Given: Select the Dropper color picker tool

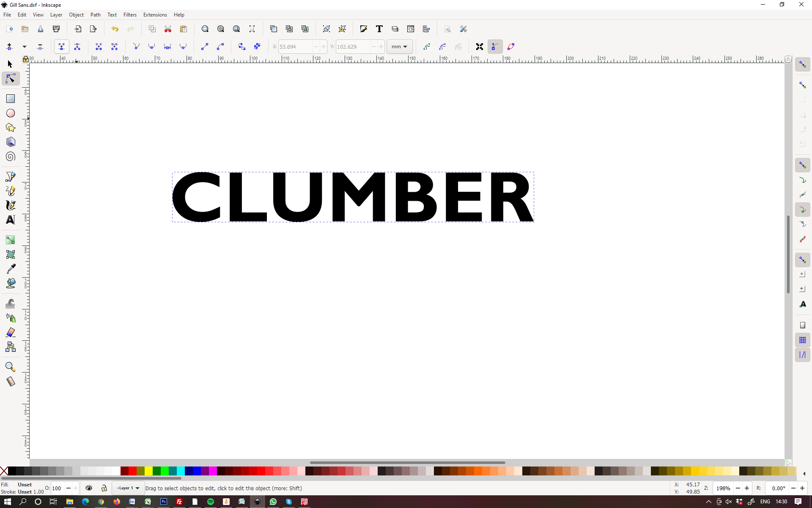Looking at the screenshot, I should (x=11, y=269).
